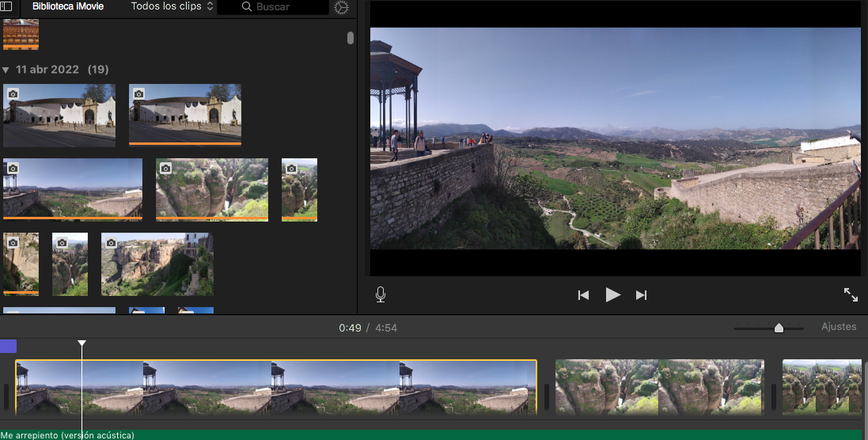Click the Buscar search field
This screenshot has height=440, width=868.
[x=273, y=7]
